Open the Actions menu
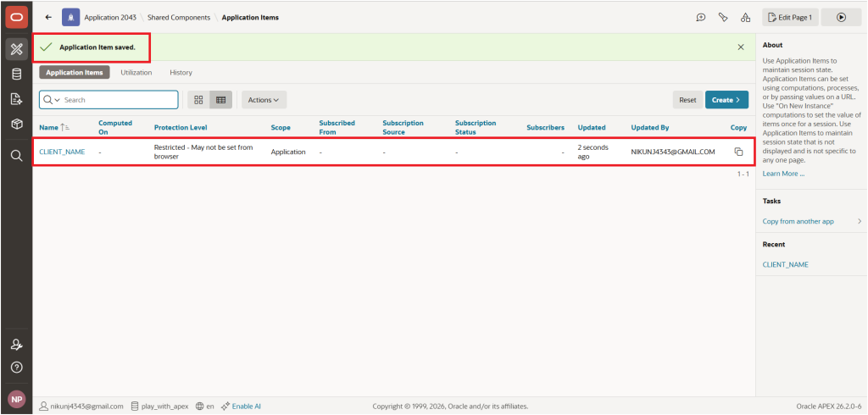The width and height of the screenshot is (868, 415). click(264, 100)
